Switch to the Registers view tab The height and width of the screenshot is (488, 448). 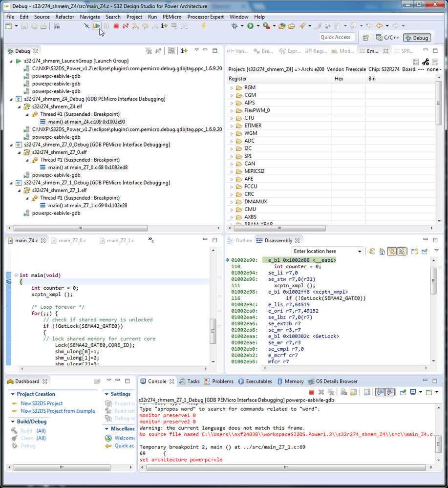pyautogui.click(x=316, y=51)
